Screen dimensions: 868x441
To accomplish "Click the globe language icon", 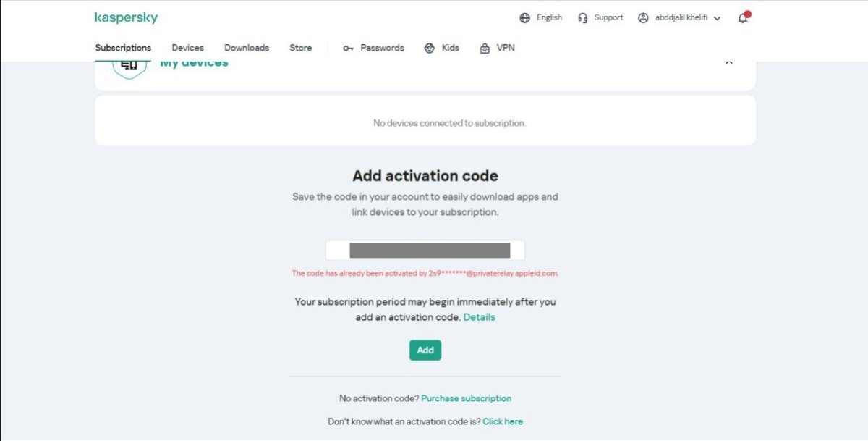I will pyautogui.click(x=525, y=18).
